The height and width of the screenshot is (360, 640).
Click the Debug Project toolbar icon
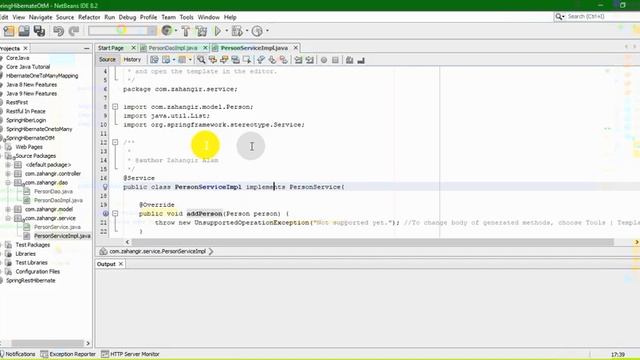click(x=236, y=31)
